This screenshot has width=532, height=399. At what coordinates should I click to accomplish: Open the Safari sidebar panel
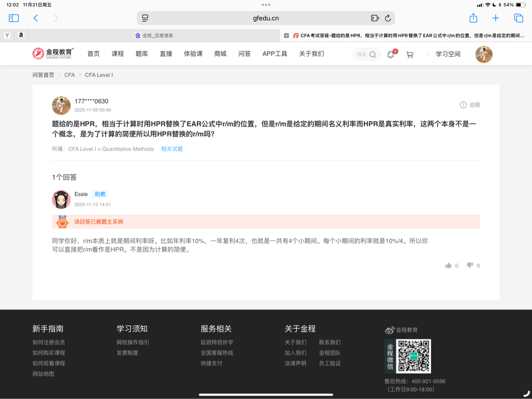tap(14, 18)
